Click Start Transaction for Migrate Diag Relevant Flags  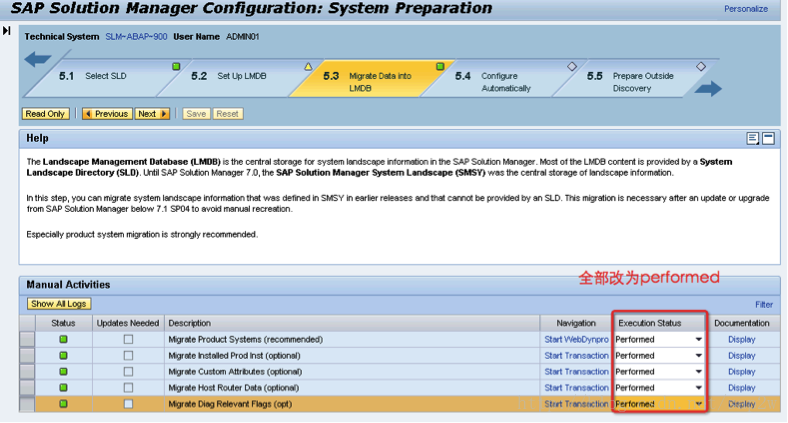pos(576,404)
